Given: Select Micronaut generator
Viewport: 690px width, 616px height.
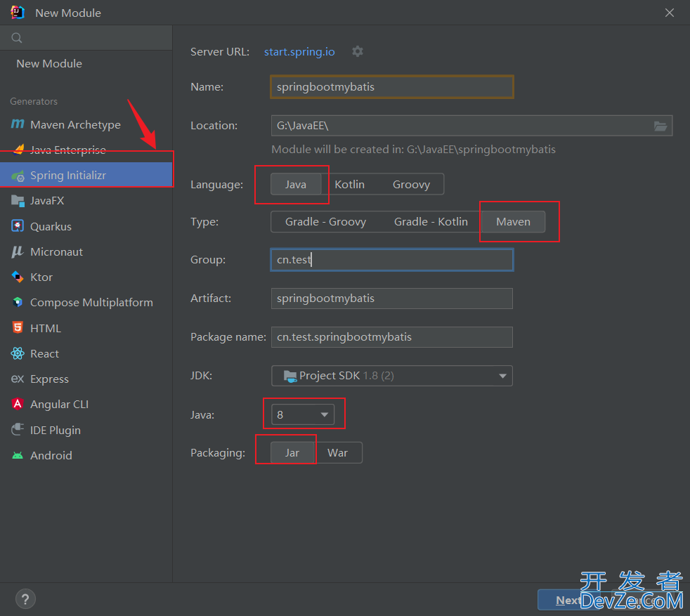Looking at the screenshot, I should point(86,251).
